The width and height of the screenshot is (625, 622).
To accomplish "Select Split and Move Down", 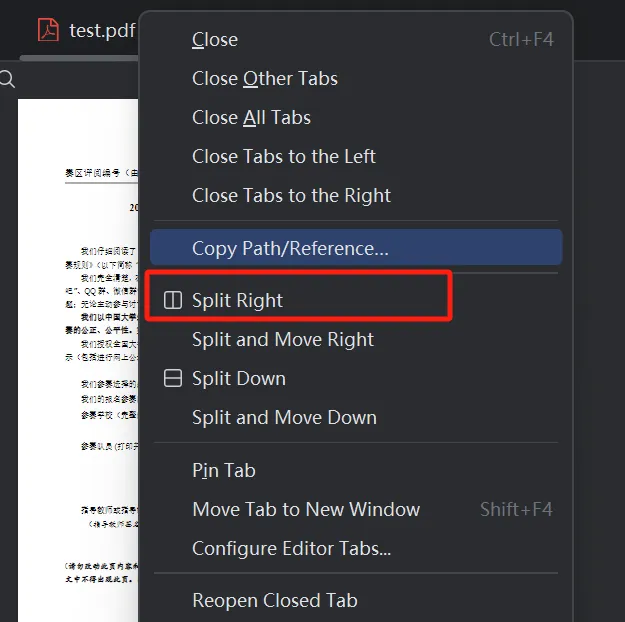I will (284, 418).
